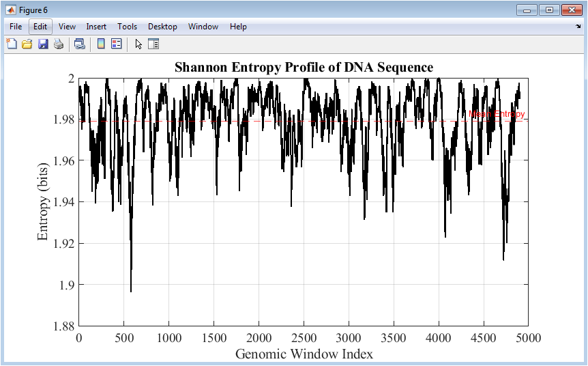Enable the Edit Plot arrow tool
The width and height of the screenshot is (588, 366).
138,44
